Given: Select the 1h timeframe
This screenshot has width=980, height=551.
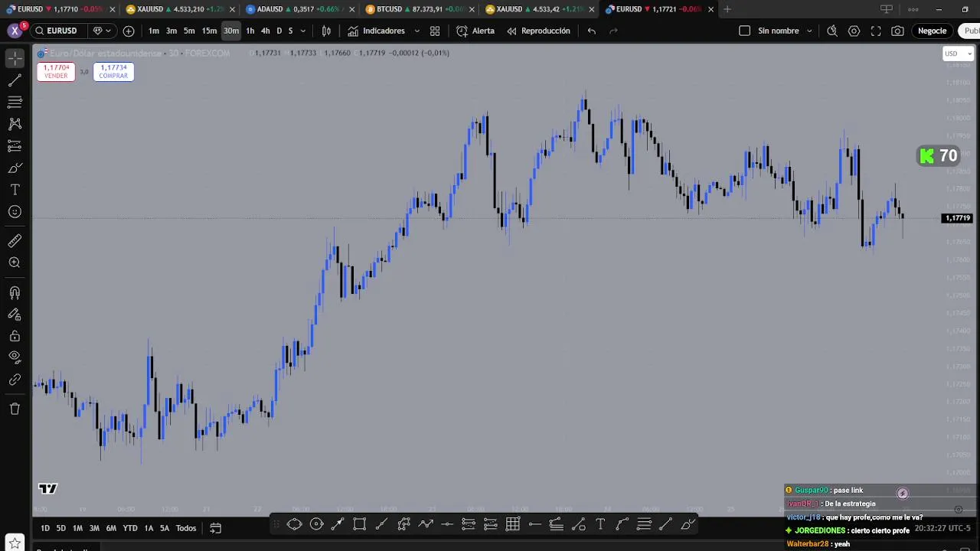Looking at the screenshot, I should click(250, 31).
